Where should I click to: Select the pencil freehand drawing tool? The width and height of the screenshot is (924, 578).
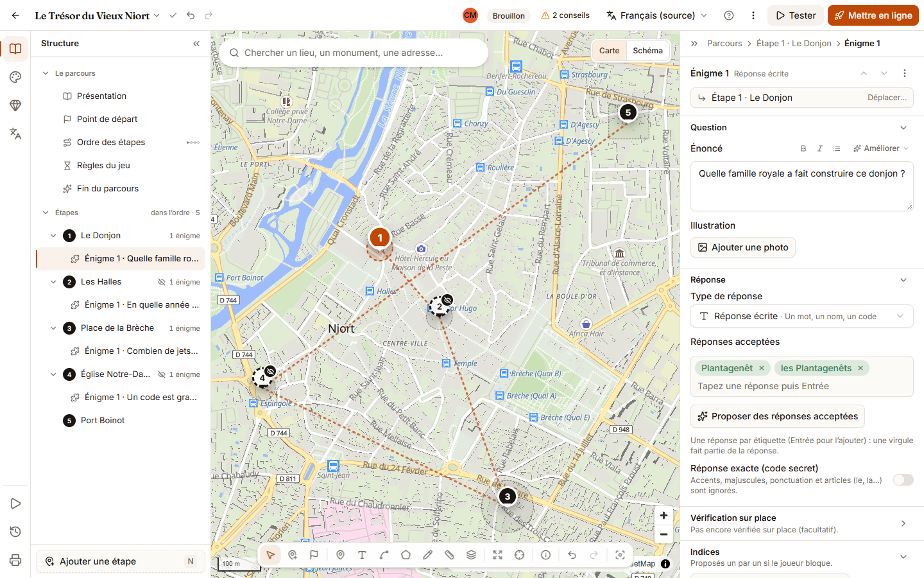click(427, 555)
